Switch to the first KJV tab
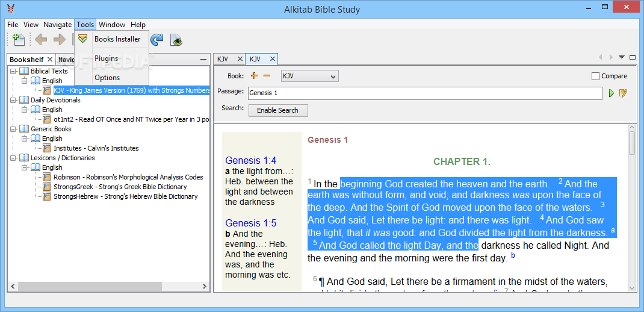This screenshot has height=312, width=644. point(223,59)
